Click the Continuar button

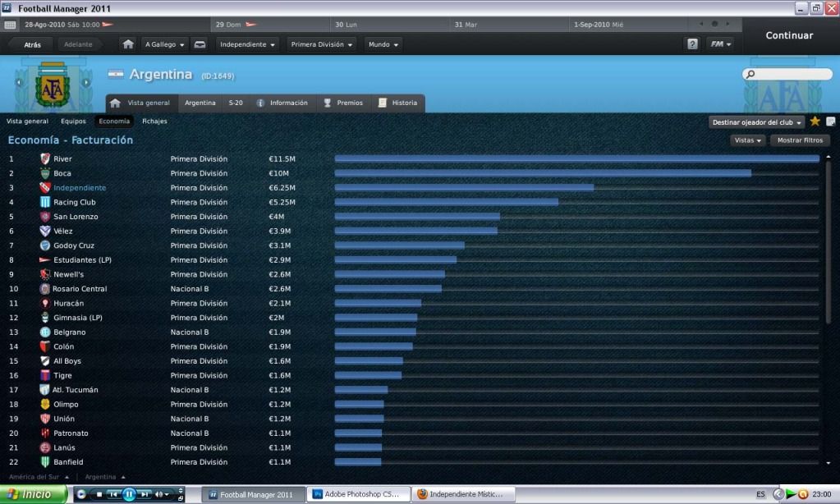(x=789, y=35)
